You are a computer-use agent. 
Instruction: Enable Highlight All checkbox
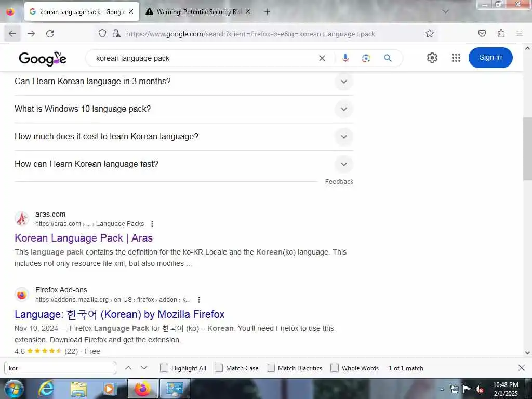pyautogui.click(x=164, y=368)
